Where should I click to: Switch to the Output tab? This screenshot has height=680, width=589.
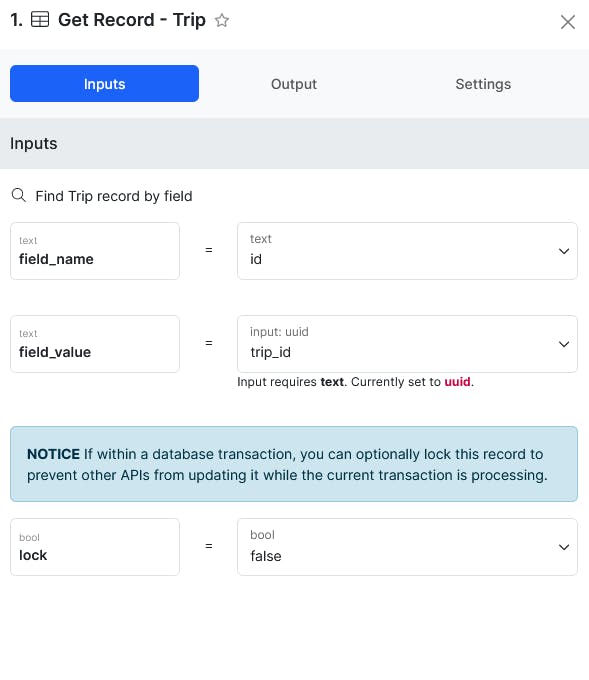click(x=294, y=84)
